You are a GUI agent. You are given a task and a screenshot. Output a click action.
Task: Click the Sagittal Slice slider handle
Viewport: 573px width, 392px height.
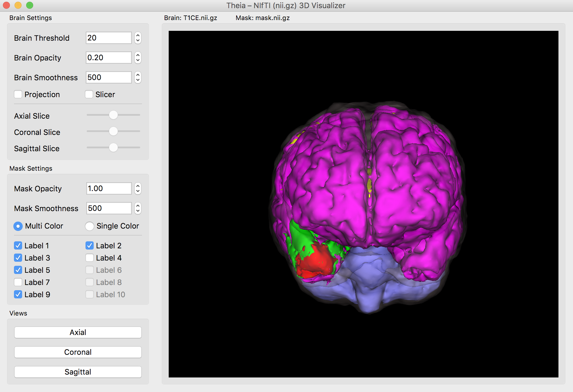[x=113, y=147]
